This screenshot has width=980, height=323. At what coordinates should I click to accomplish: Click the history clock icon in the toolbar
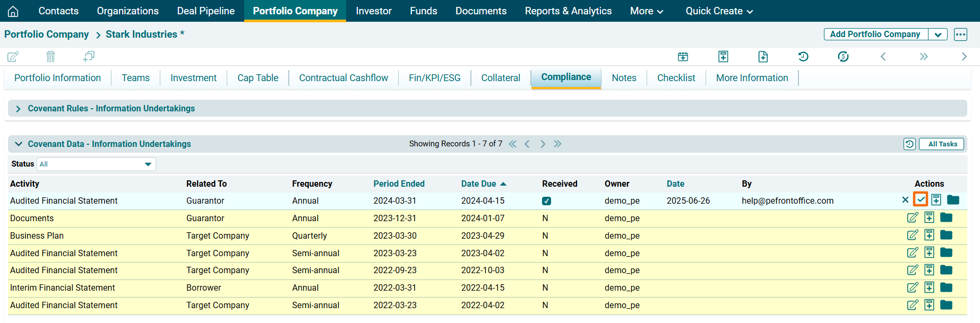(x=803, y=56)
